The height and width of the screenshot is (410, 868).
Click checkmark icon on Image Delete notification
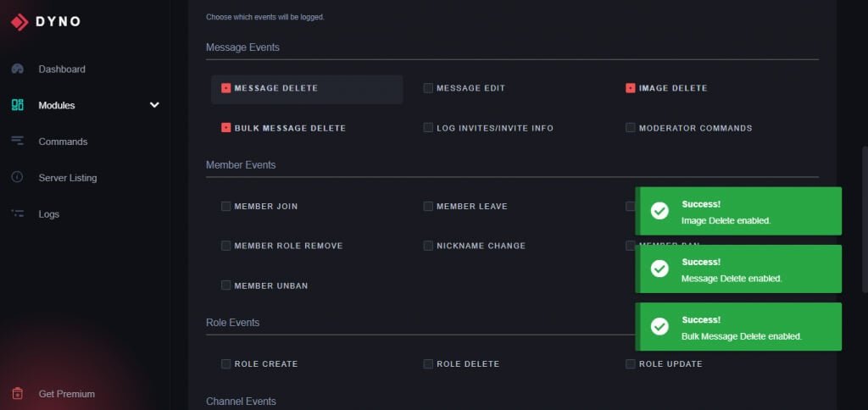click(659, 211)
